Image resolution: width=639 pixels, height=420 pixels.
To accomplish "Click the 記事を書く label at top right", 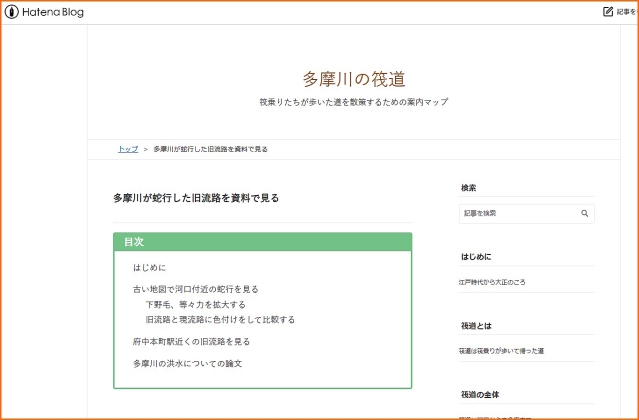I will (x=626, y=12).
